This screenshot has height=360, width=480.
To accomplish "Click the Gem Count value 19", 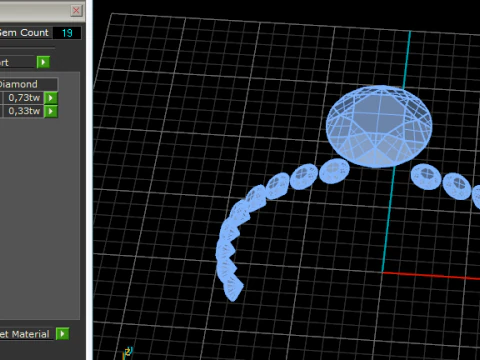I will (x=67, y=33).
